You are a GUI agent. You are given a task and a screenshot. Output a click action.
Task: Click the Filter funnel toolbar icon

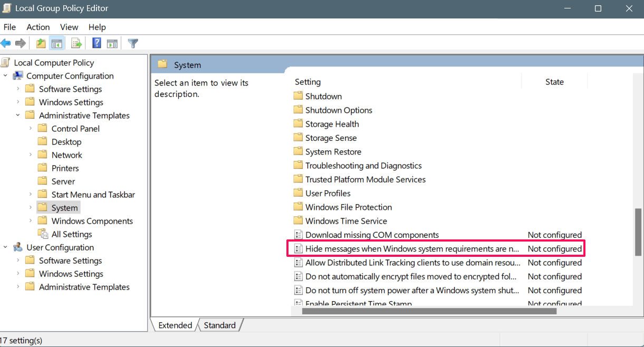133,43
